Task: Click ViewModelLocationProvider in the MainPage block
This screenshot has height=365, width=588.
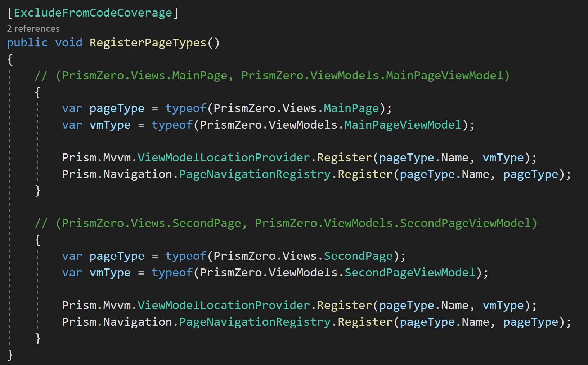Action: click(224, 158)
